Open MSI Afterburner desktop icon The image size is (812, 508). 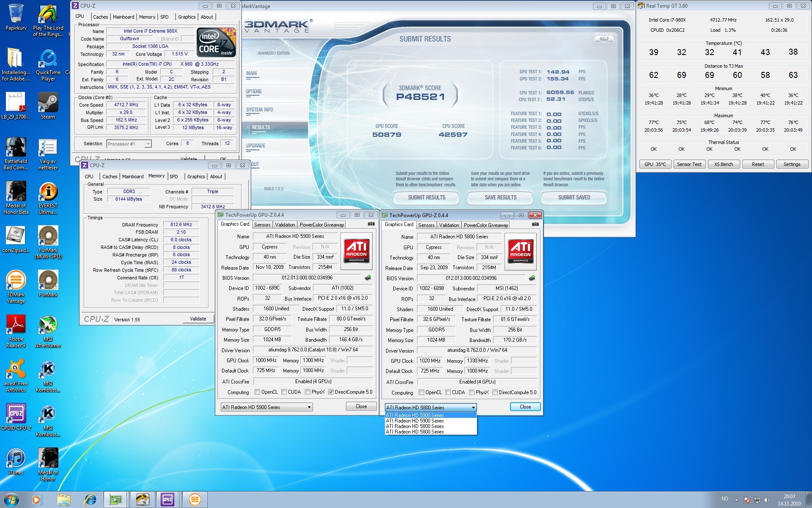[x=48, y=331]
